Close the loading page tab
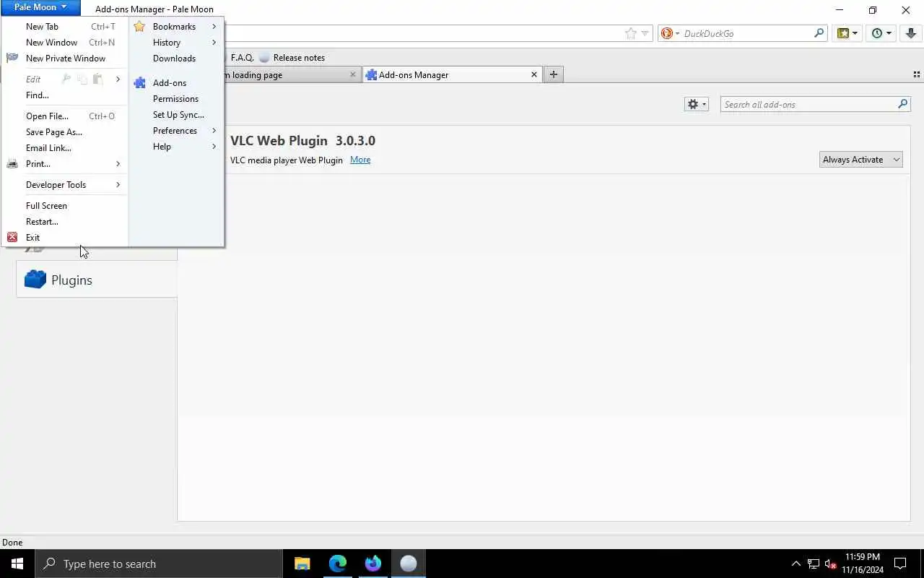Screen dimensions: 924x578 pos(353,74)
